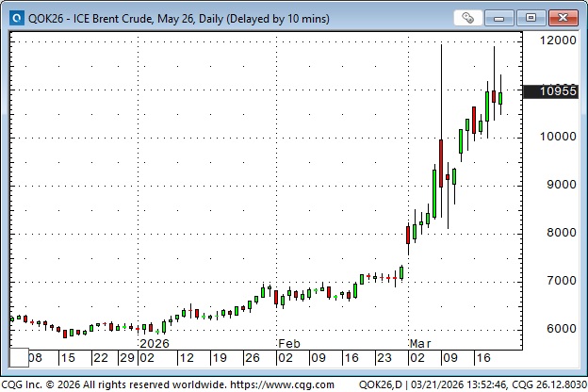
Task: Click the 10955 current price label
Action: tap(554, 91)
